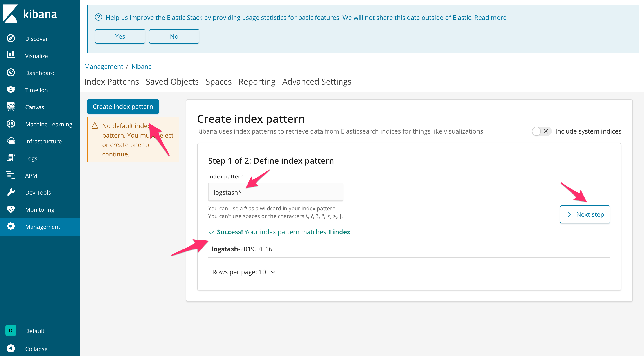This screenshot has width=644, height=356.
Task: Click the Next step button
Action: (585, 214)
